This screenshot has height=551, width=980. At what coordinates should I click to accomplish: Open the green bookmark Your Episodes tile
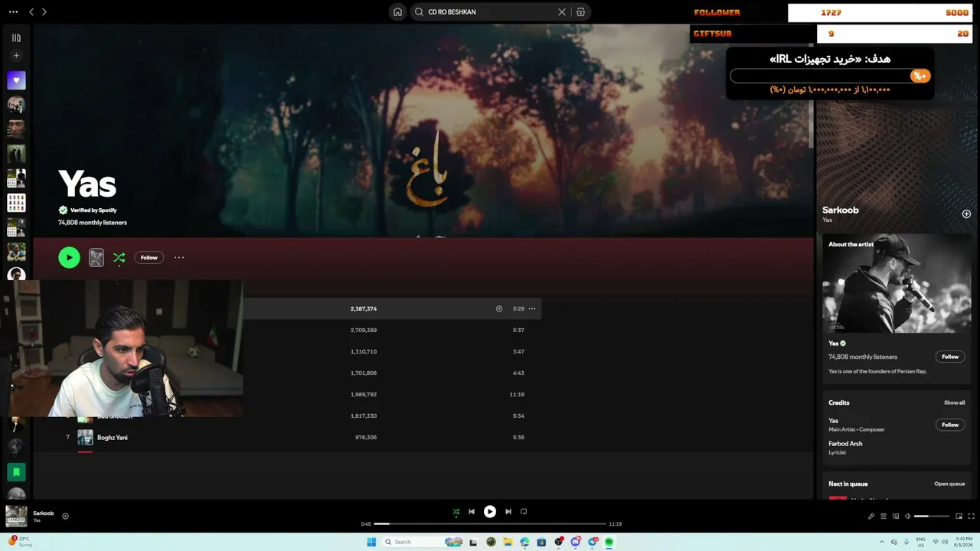point(16,472)
